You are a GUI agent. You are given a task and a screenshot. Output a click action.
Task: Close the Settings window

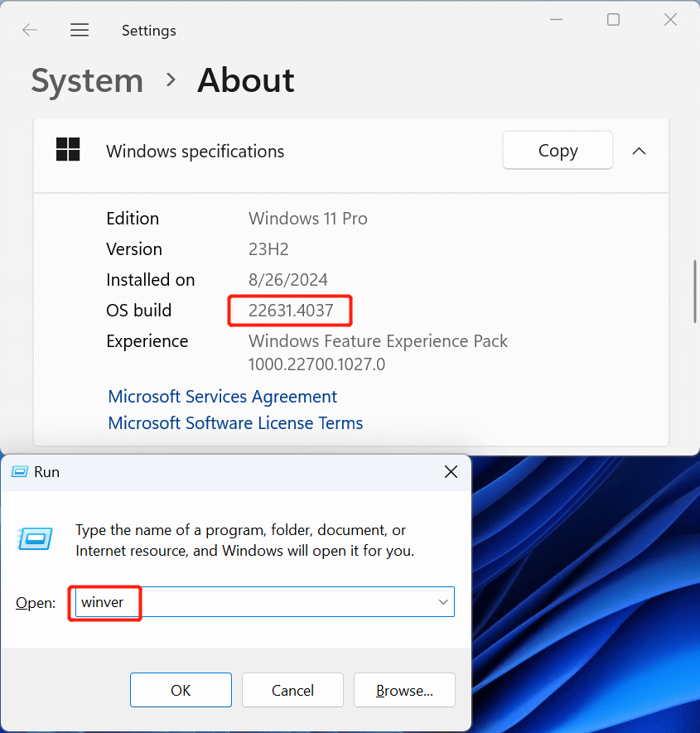[x=670, y=20]
